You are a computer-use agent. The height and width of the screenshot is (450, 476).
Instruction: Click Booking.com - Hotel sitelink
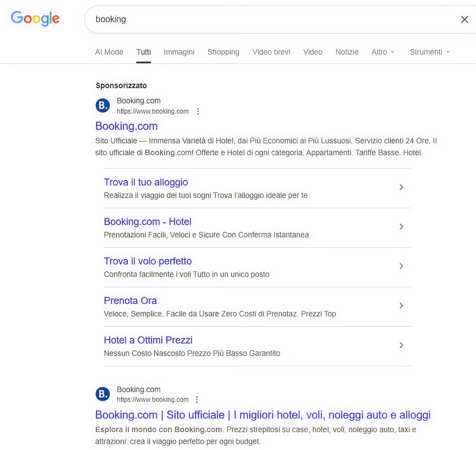147,222
